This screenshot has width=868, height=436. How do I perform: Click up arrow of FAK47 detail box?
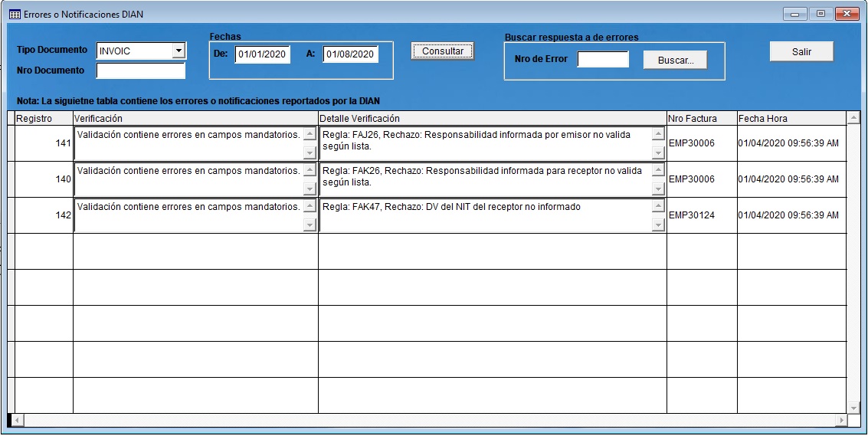658,206
